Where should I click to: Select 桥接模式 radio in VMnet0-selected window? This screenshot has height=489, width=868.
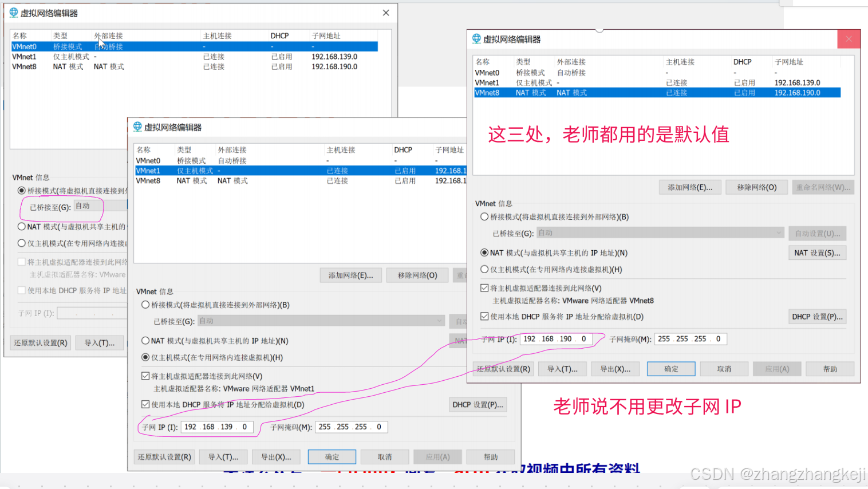(x=22, y=191)
